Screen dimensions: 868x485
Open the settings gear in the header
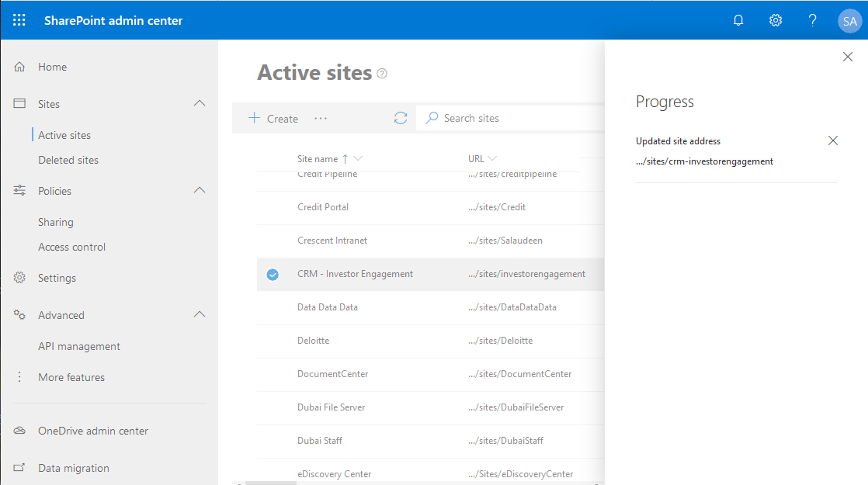[x=775, y=20]
